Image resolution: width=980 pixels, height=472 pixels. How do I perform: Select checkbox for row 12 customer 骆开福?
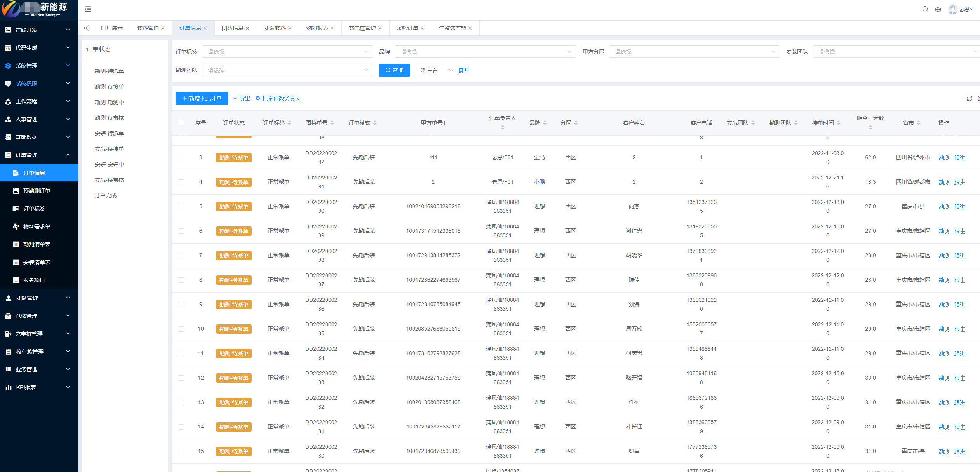(181, 378)
